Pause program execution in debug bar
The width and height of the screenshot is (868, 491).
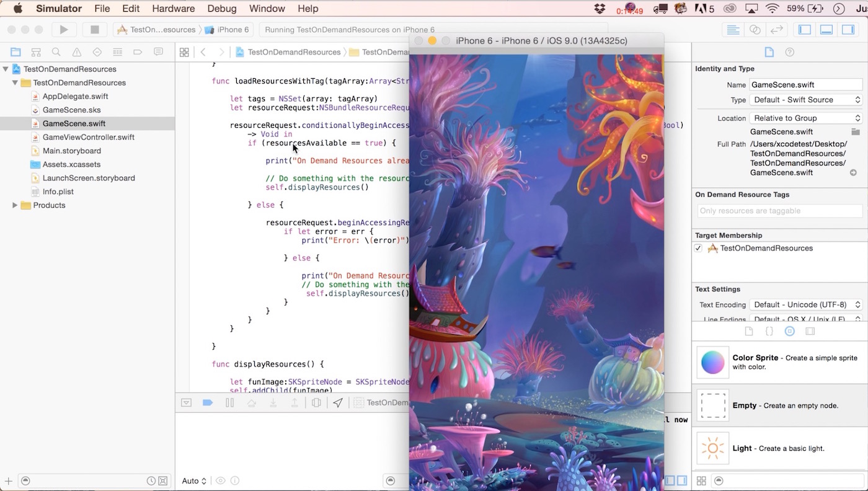[x=229, y=402]
